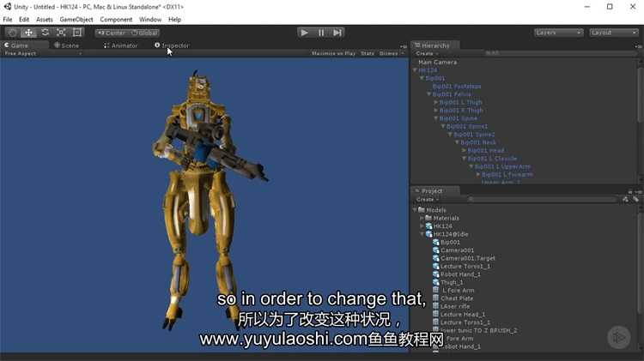Open the Project Create dropdown

[428, 200]
